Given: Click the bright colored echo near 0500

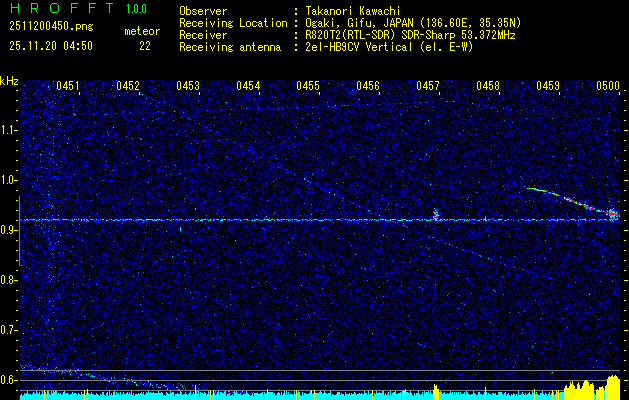Looking at the screenshot, I should pyautogui.click(x=611, y=213).
